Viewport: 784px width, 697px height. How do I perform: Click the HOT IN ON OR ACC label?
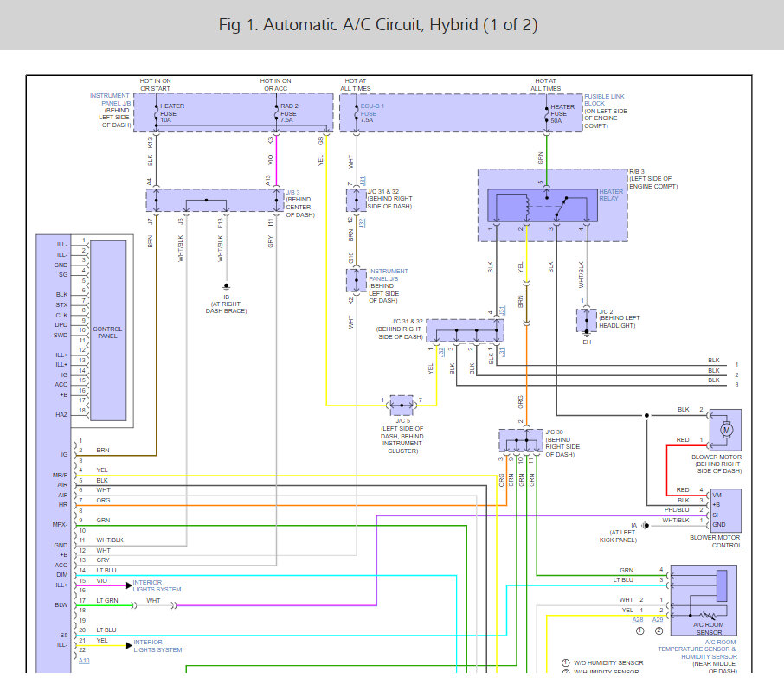(x=275, y=85)
